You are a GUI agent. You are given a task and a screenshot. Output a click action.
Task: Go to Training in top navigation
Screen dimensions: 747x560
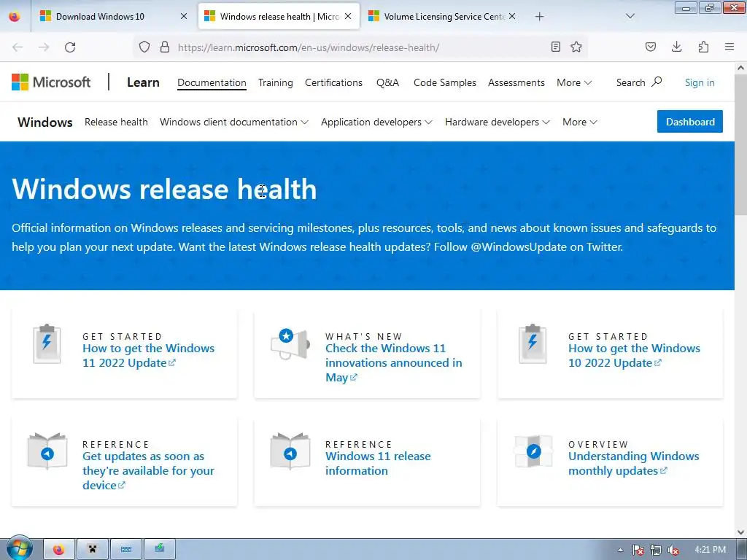[275, 83]
